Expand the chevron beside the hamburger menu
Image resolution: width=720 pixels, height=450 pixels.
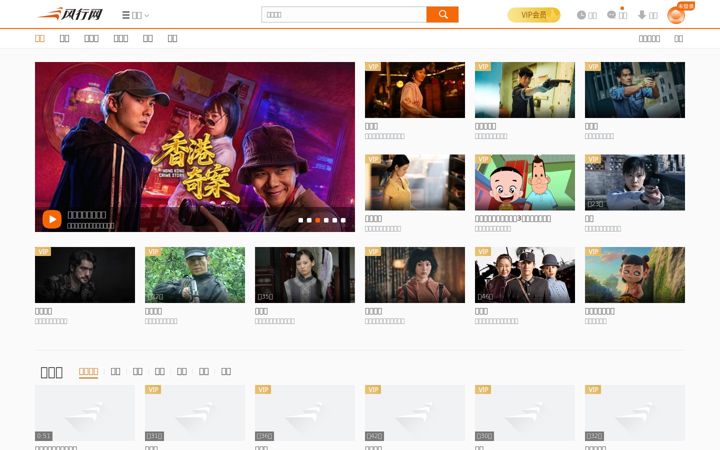(x=147, y=16)
